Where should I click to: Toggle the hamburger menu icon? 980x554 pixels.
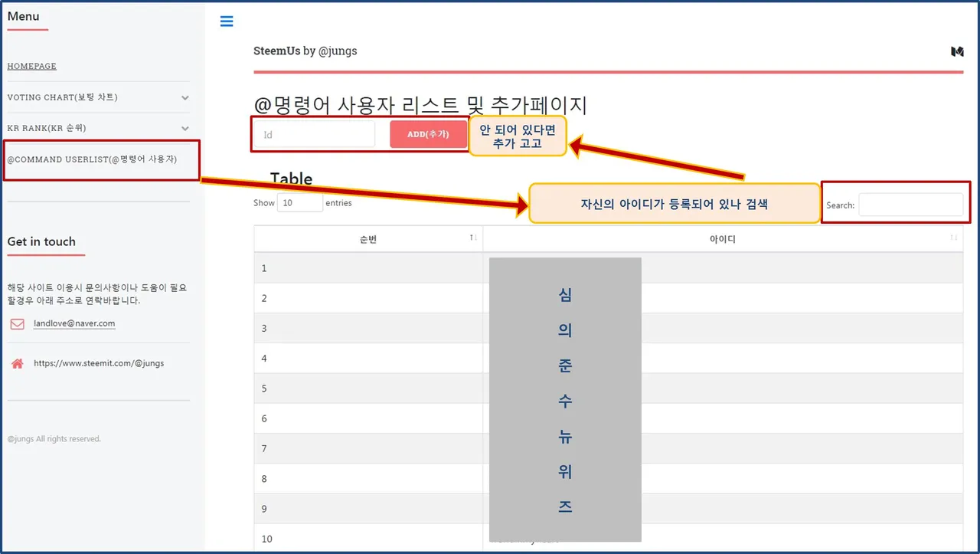(227, 21)
